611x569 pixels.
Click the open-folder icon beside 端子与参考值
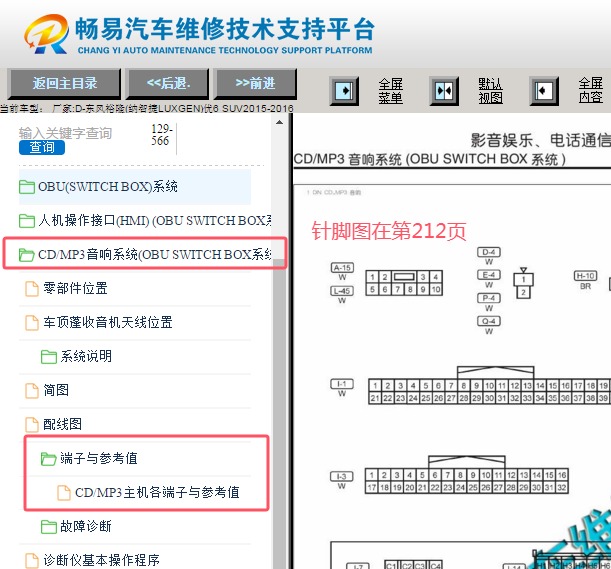[x=48, y=459]
